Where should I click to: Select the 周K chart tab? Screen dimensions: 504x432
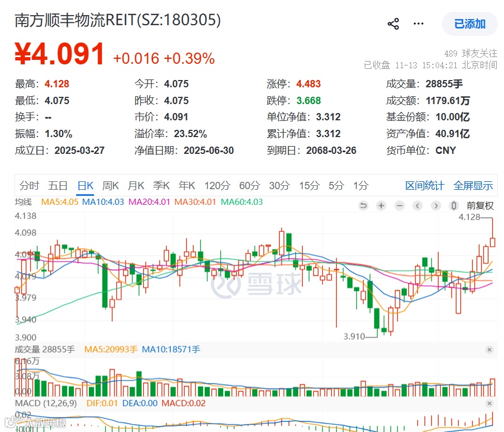pos(111,185)
